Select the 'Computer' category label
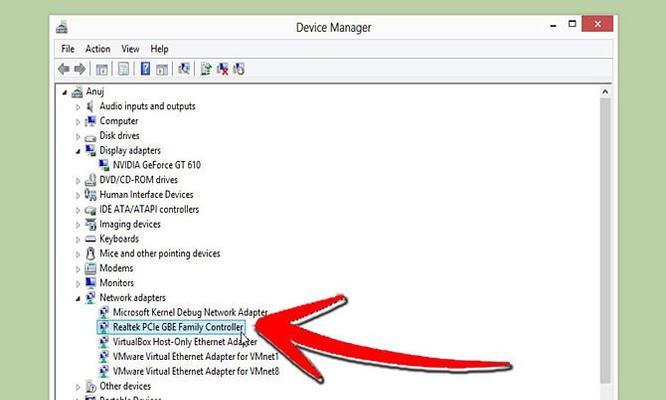This screenshot has height=400, width=666. 119,121
